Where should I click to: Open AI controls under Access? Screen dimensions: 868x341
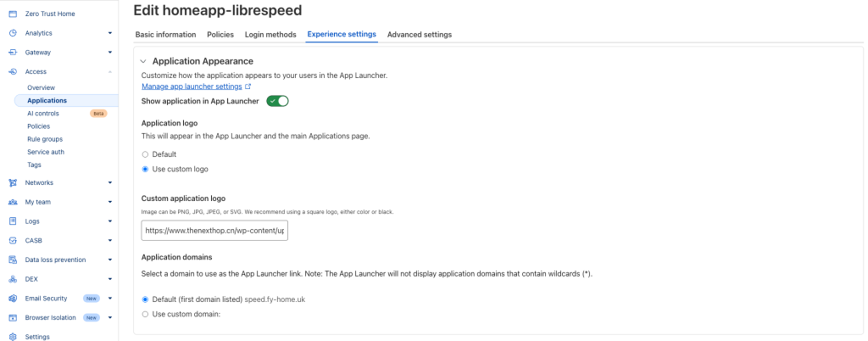coord(43,114)
